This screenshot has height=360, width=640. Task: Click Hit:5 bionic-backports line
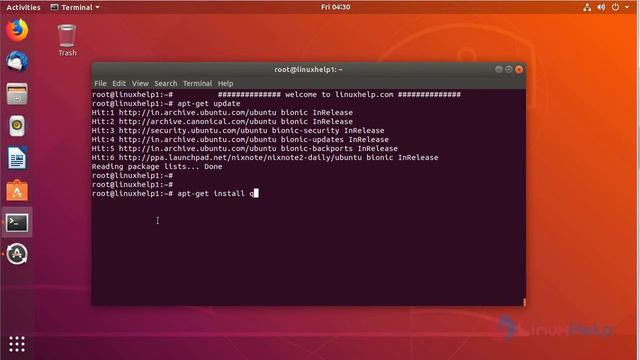tap(244, 149)
